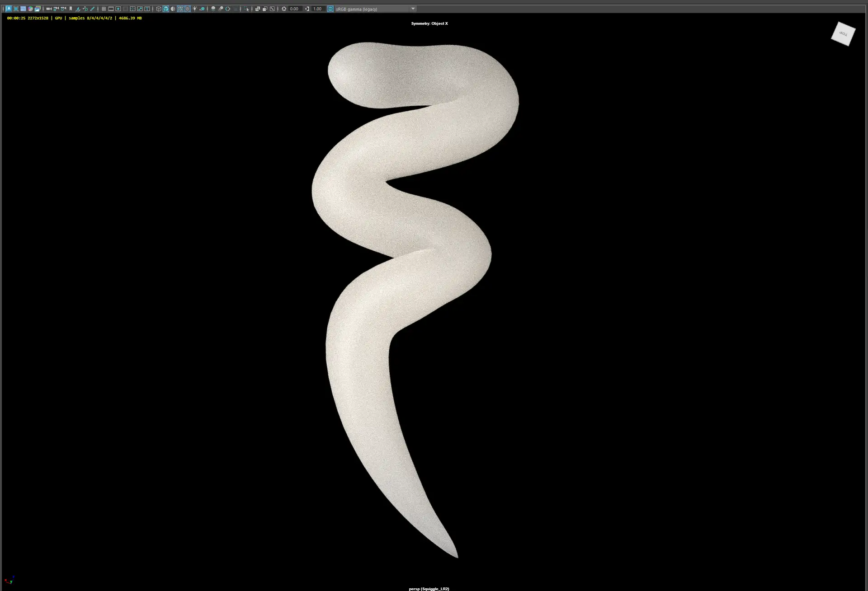This screenshot has height=591, width=868.
Task: Click the gamma contrast icon
Action: coord(307,9)
